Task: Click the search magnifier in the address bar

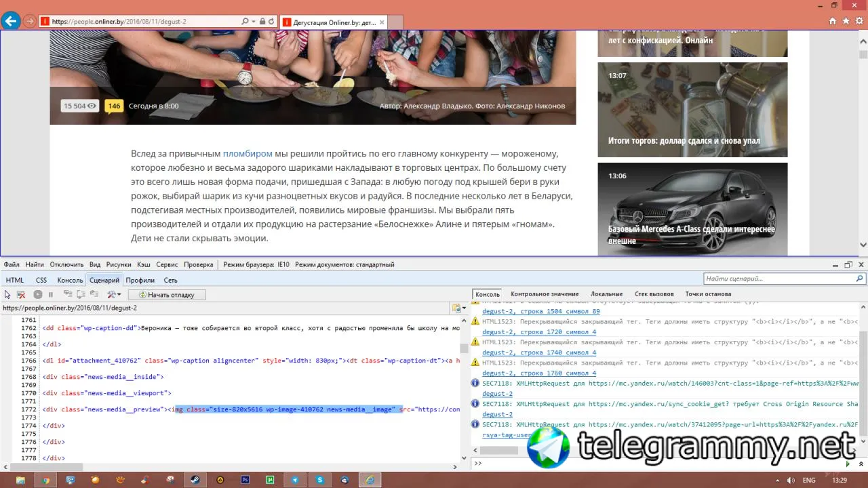Action: coord(245,22)
